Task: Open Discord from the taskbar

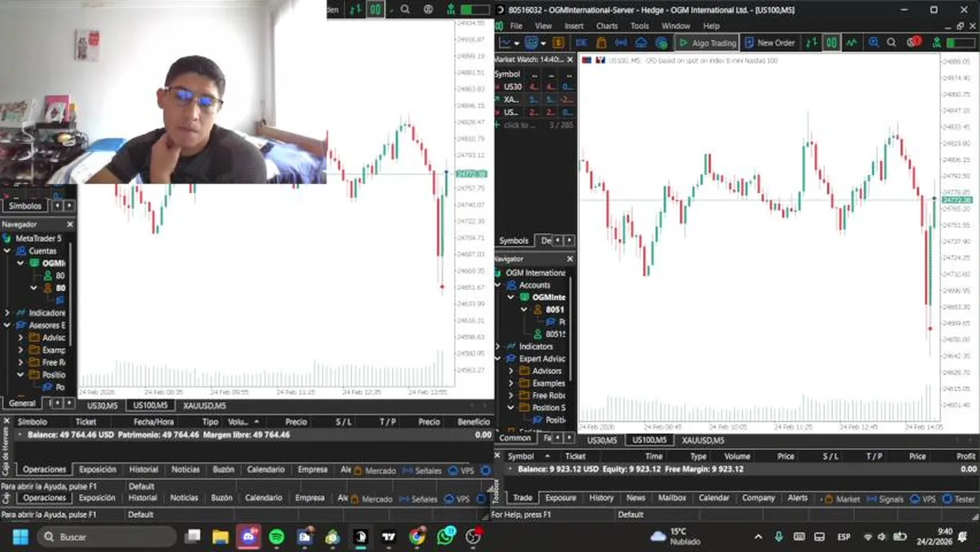Action: (248, 537)
